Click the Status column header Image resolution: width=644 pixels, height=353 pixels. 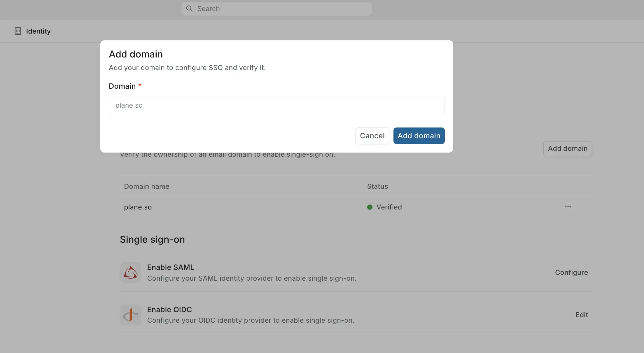point(377,186)
